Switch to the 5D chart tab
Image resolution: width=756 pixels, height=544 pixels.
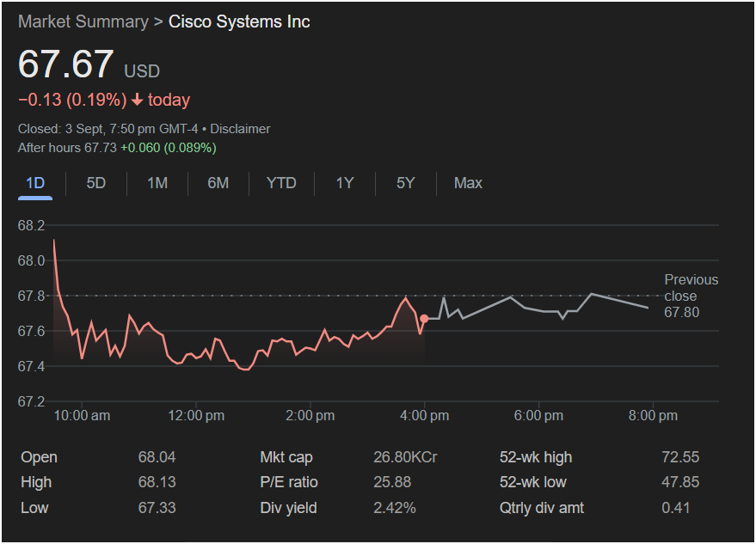(x=96, y=183)
